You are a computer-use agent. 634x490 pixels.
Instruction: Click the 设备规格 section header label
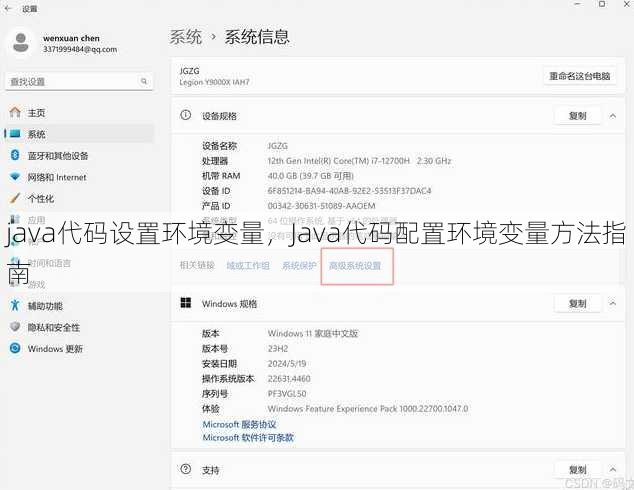point(219,116)
